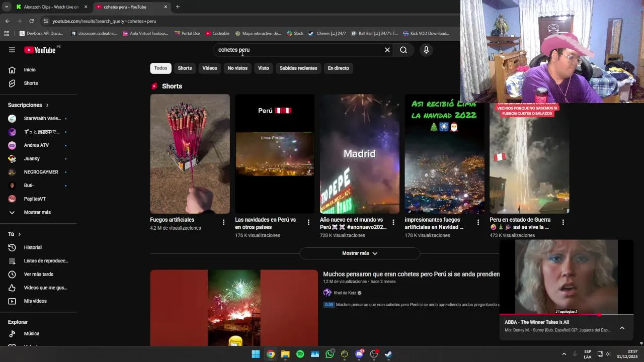Open the Kick VOD Download bookmark
This screenshot has width=644, height=362.
pyautogui.click(x=426, y=34)
